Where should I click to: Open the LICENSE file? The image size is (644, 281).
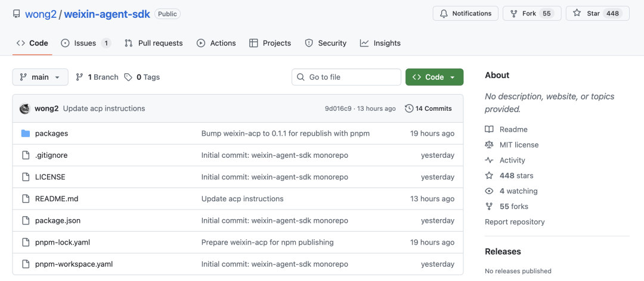(x=50, y=177)
